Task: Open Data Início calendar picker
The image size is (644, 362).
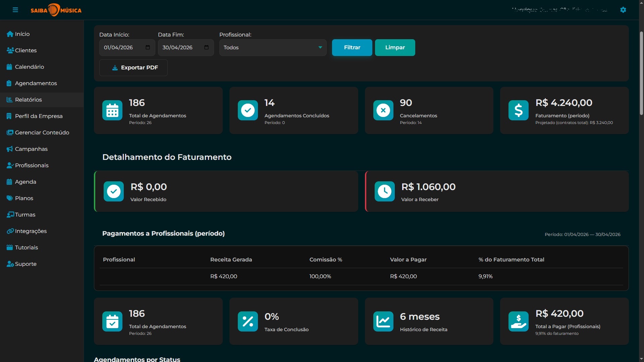Action: coord(148,47)
